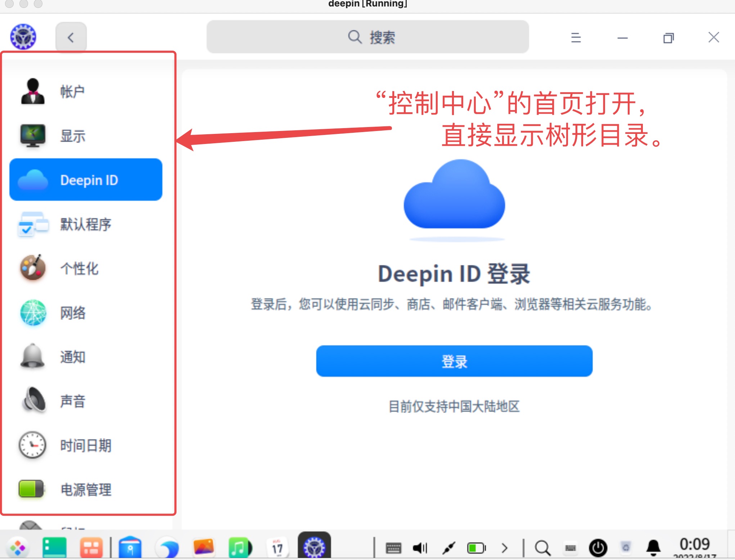Open 默认程序 default applications

pos(85,225)
